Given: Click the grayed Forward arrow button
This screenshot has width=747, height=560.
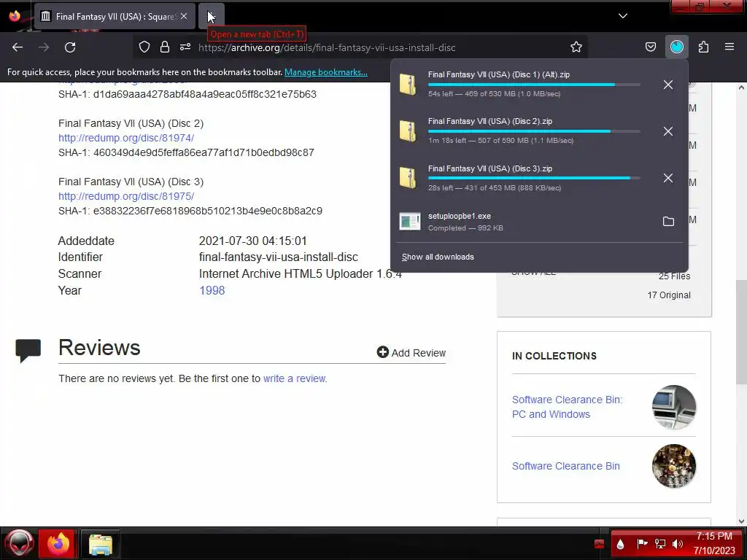Looking at the screenshot, I should pyautogui.click(x=44, y=47).
